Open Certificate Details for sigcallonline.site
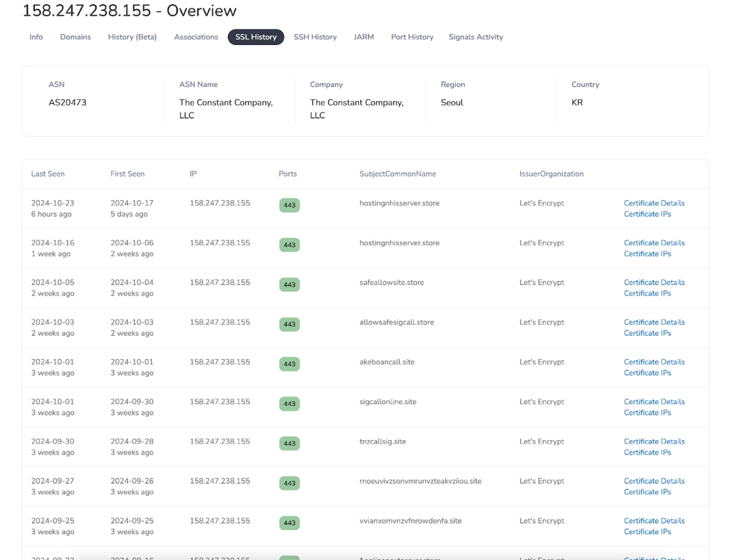This screenshot has height=560, width=734. (654, 401)
